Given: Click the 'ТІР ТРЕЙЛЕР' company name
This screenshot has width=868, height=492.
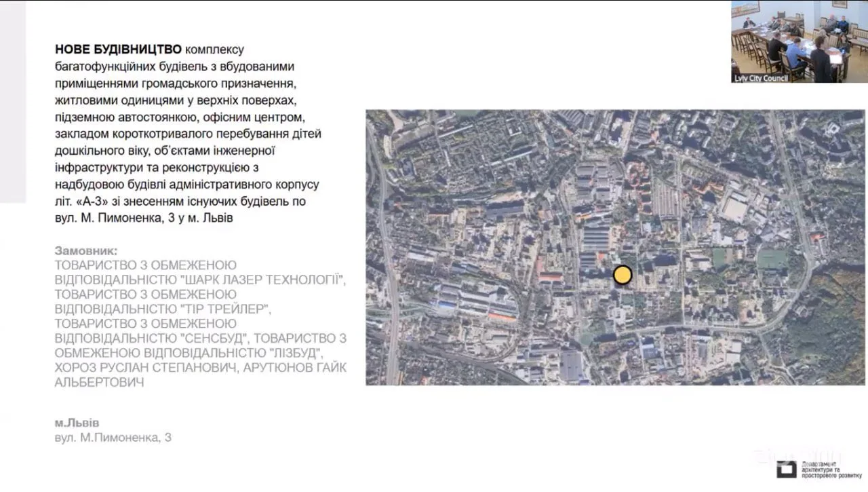Looking at the screenshot, I should pyautogui.click(x=224, y=309).
